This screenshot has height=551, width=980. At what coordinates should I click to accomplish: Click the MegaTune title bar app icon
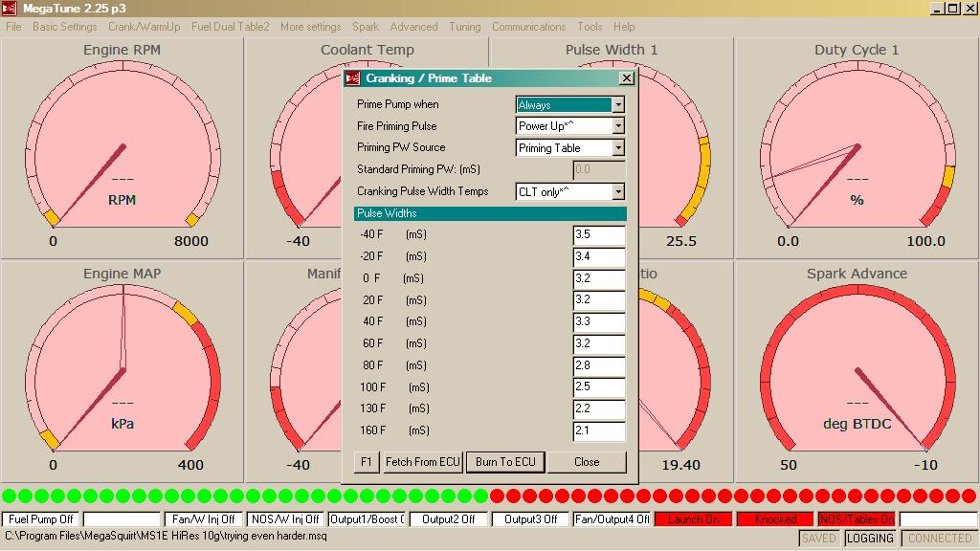pos(10,8)
